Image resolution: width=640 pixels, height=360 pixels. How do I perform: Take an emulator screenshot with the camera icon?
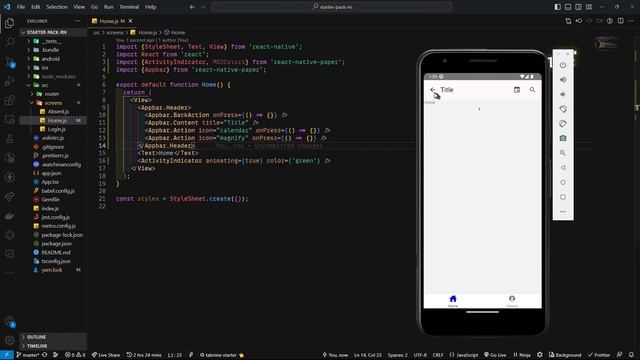(x=563, y=138)
